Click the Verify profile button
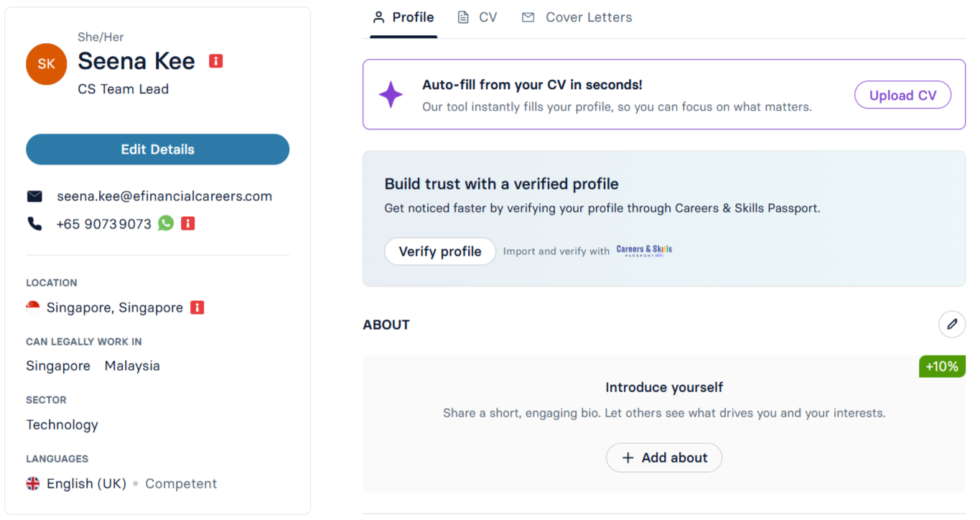 (440, 251)
